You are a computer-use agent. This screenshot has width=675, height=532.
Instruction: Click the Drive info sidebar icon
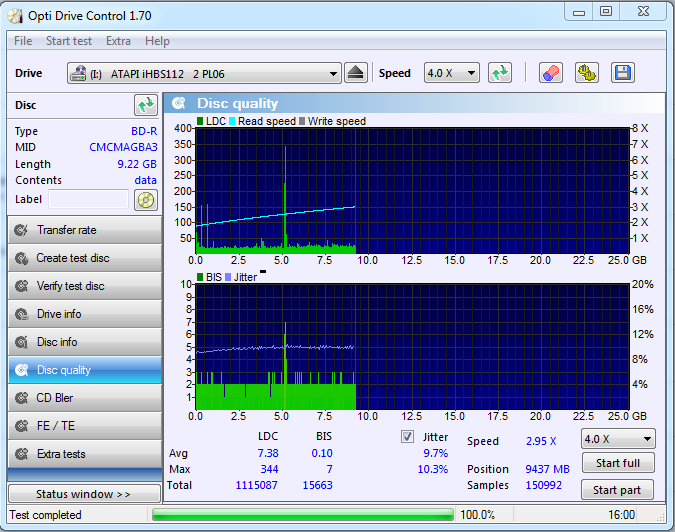pos(21,314)
